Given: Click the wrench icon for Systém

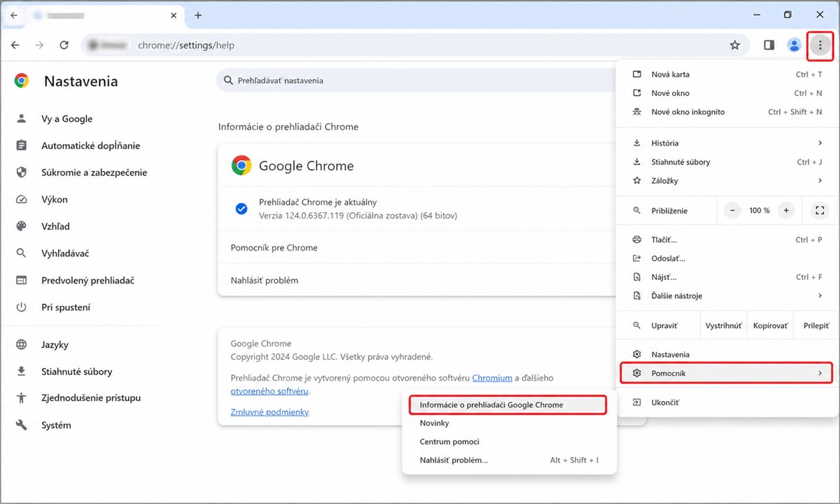Looking at the screenshot, I should (x=22, y=425).
